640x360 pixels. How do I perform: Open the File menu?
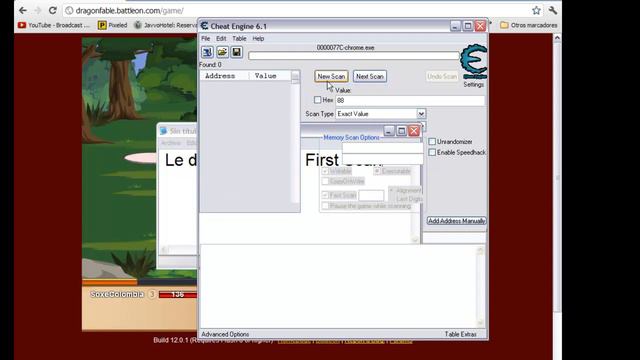click(206, 38)
